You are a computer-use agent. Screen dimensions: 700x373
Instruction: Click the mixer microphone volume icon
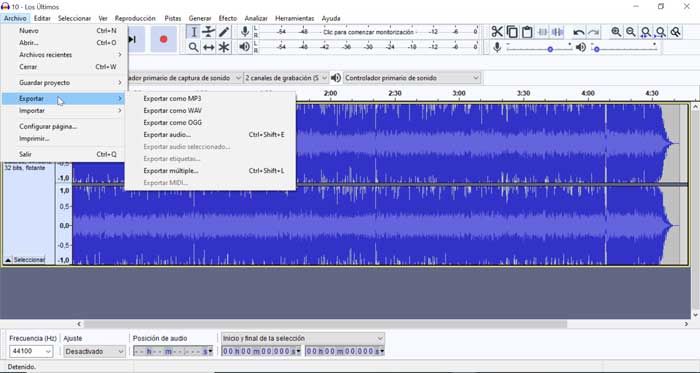coord(497,47)
